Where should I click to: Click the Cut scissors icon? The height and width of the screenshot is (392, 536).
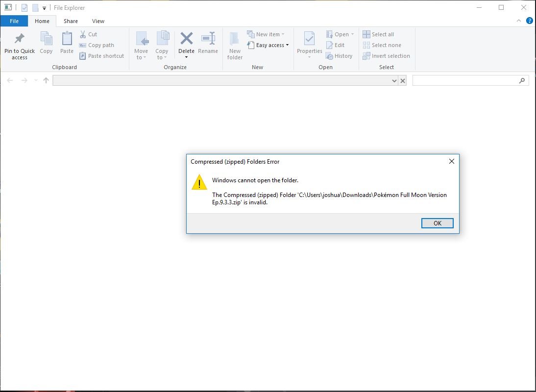[83, 34]
